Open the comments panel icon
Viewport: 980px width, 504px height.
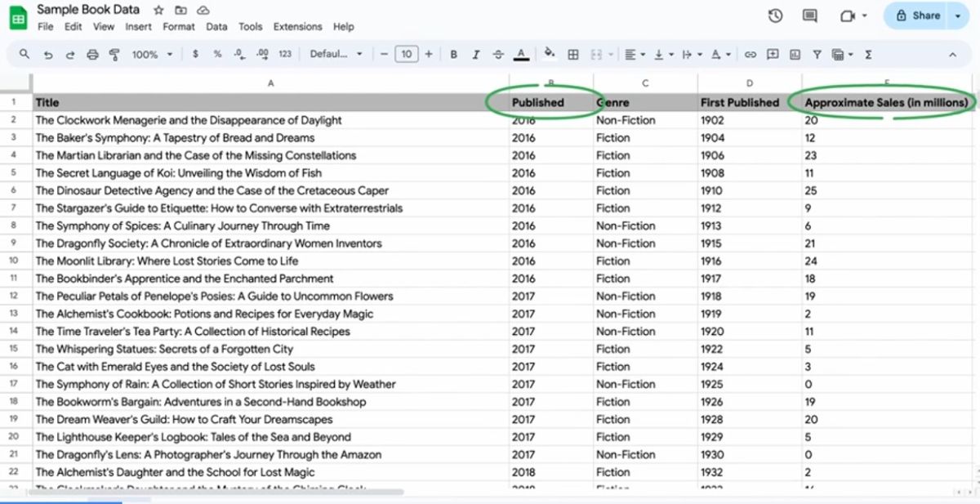tap(809, 16)
